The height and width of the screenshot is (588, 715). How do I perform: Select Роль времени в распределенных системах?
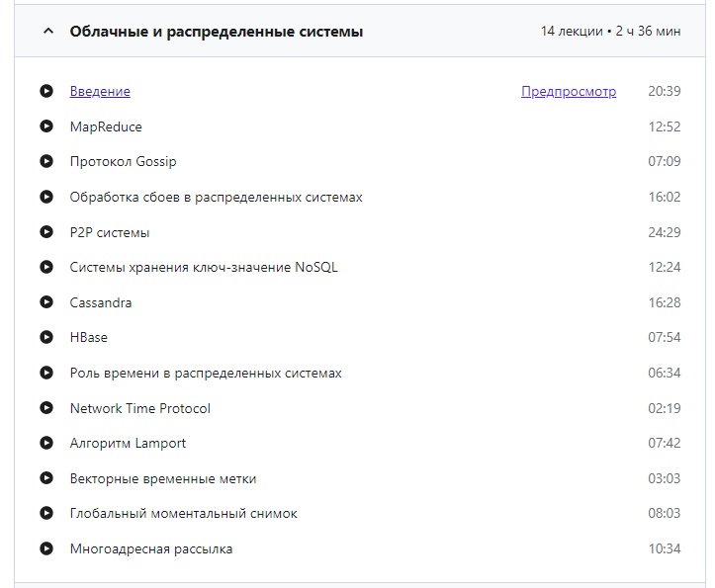[x=206, y=374]
